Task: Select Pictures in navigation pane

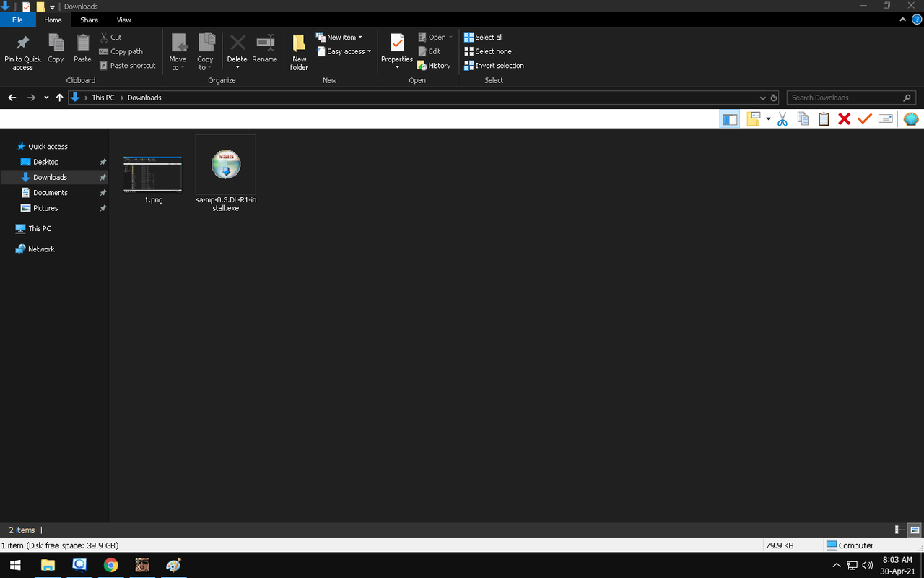Action: (45, 208)
